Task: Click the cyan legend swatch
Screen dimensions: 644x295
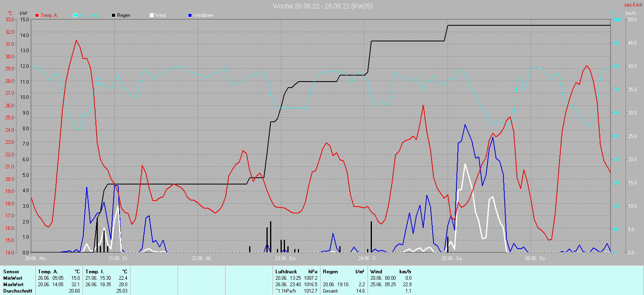Action: [75, 15]
